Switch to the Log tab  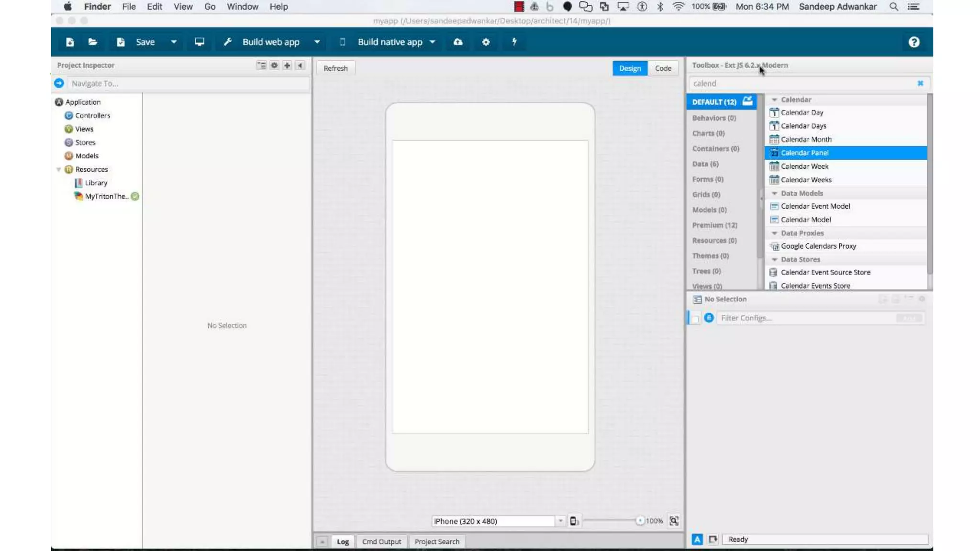pyautogui.click(x=343, y=541)
